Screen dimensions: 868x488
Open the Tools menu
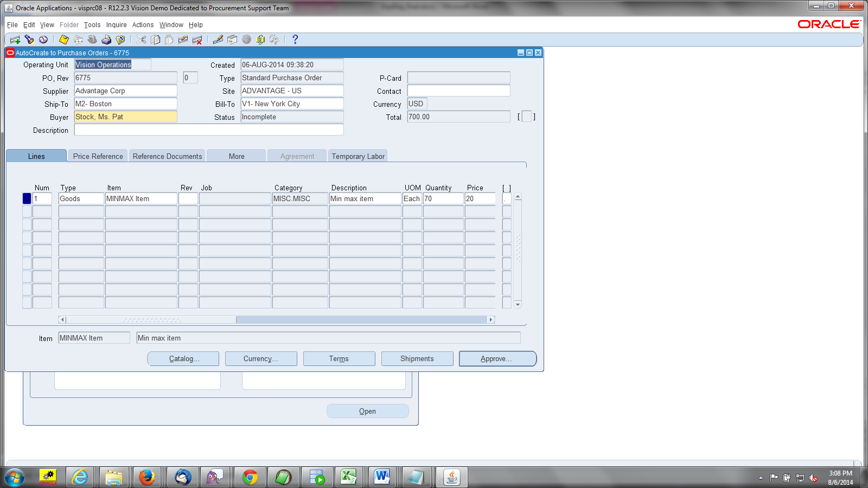[x=92, y=25]
